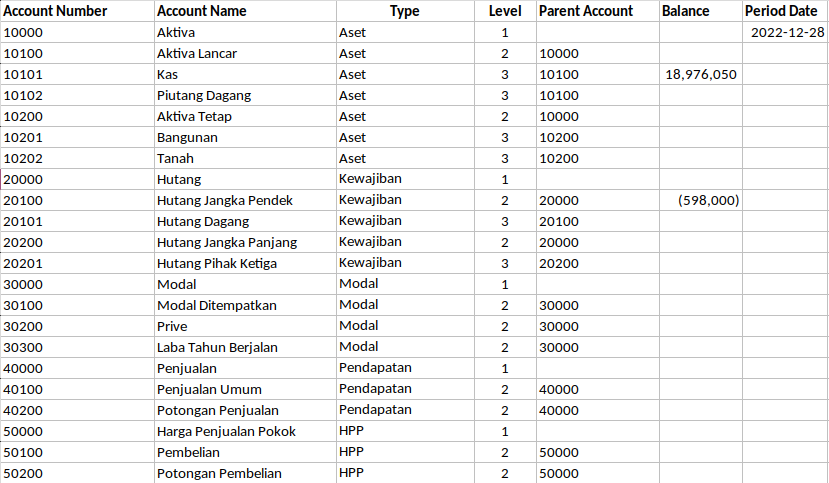Select account number 40100
The width and height of the screenshot is (829, 483).
[77, 389]
